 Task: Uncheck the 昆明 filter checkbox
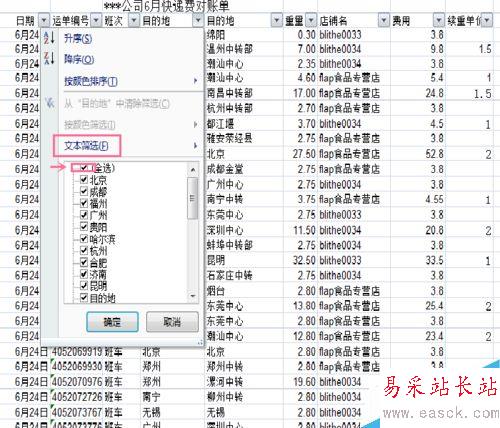pos(84,286)
